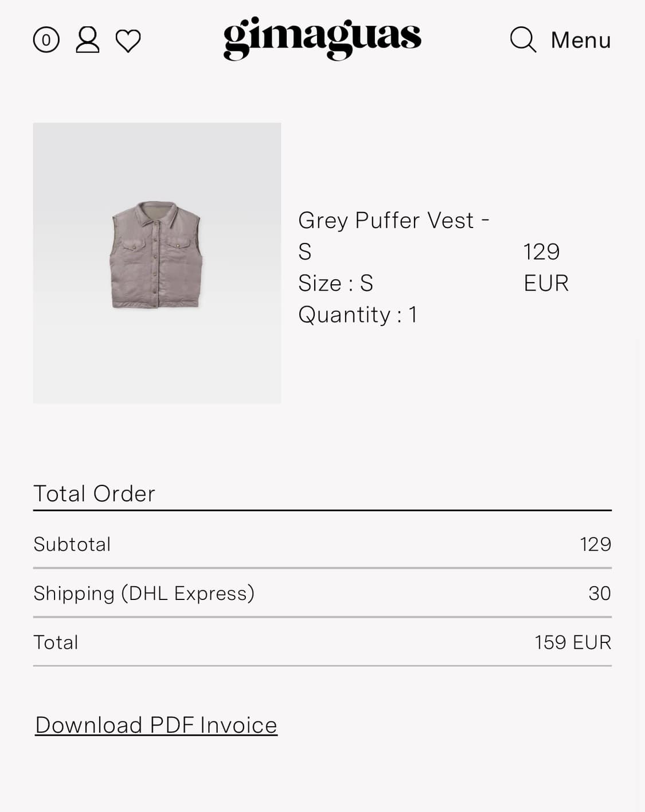645x812 pixels.
Task: Select the Shipping (DHL Express) label
Action: tap(143, 593)
